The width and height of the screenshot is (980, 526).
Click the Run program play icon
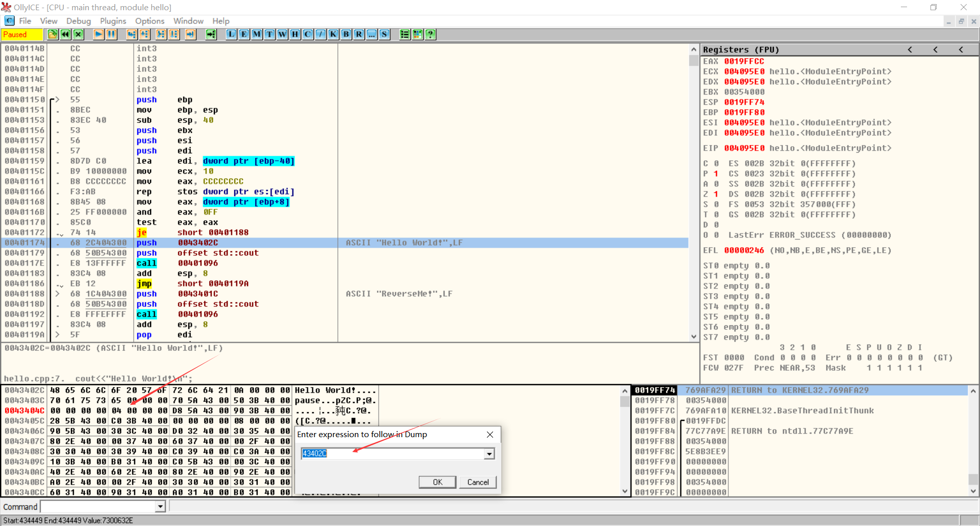point(99,34)
